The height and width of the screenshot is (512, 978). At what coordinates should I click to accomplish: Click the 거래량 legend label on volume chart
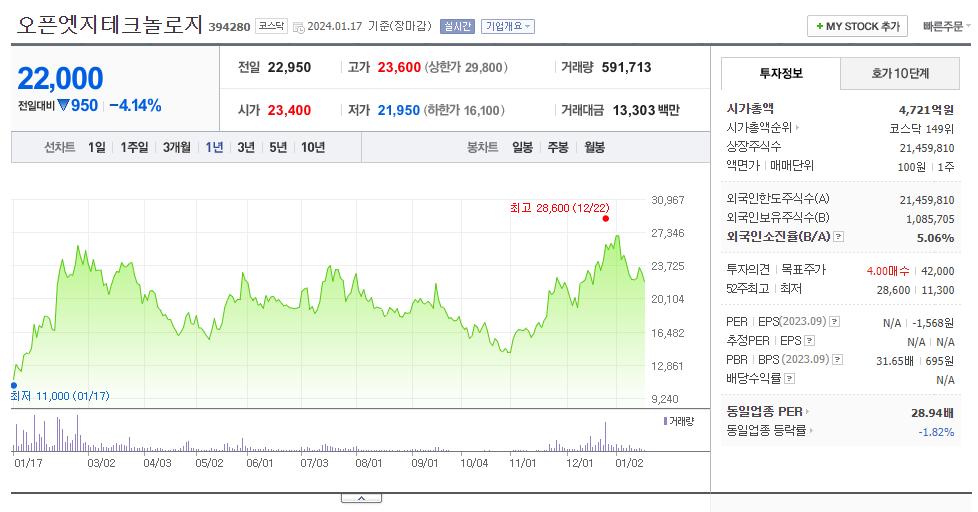point(679,422)
